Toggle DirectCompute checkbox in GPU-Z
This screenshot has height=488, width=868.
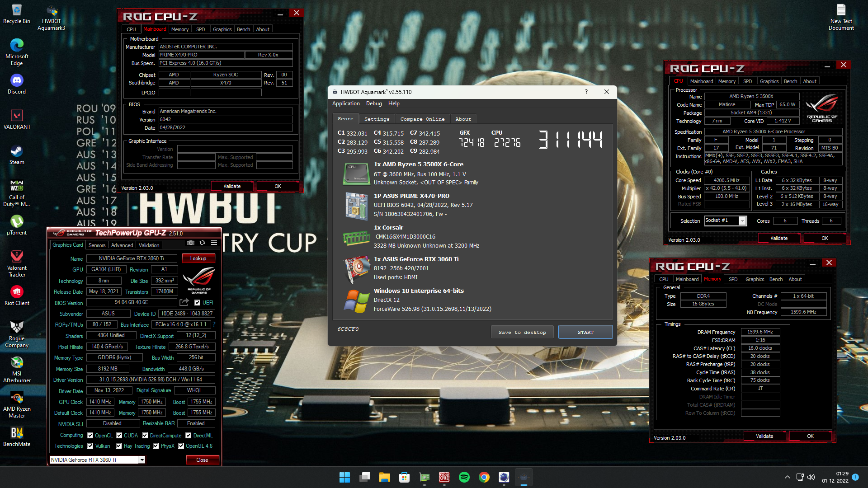[145, 436]
